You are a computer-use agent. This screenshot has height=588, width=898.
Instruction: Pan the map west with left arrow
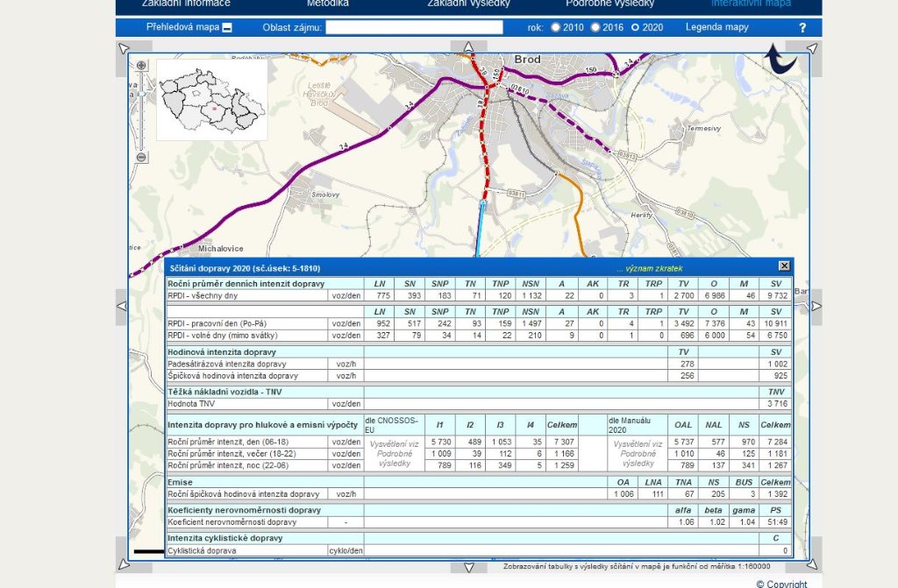122,306
